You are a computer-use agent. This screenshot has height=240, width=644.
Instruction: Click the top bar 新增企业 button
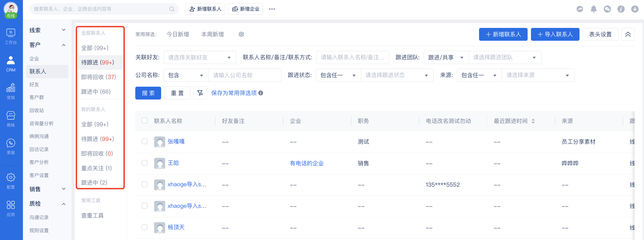coord(246,9)
